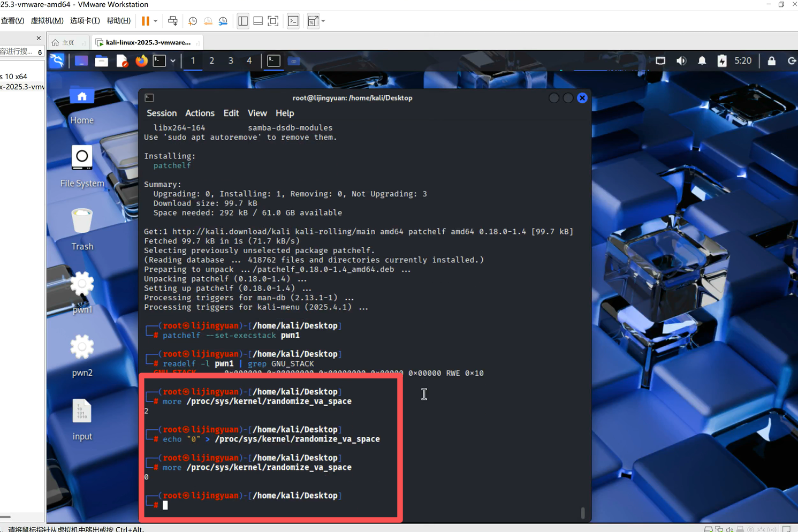Select the pwn1 desktop file
798x532 pixels.
click(x=82, y=293)
